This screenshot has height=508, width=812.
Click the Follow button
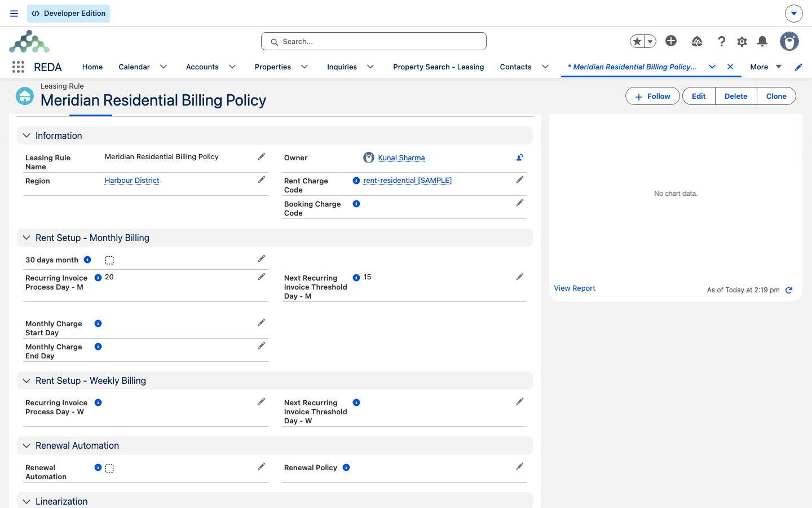(x=652, y=96)
